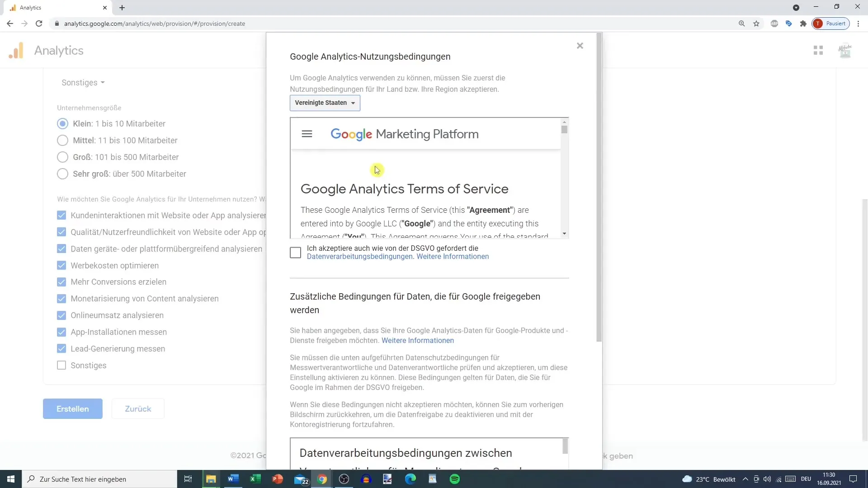Click the hamburger menu icon in terms dialog
The height and width of the screenshot is (488, 868).
[307, 134]
